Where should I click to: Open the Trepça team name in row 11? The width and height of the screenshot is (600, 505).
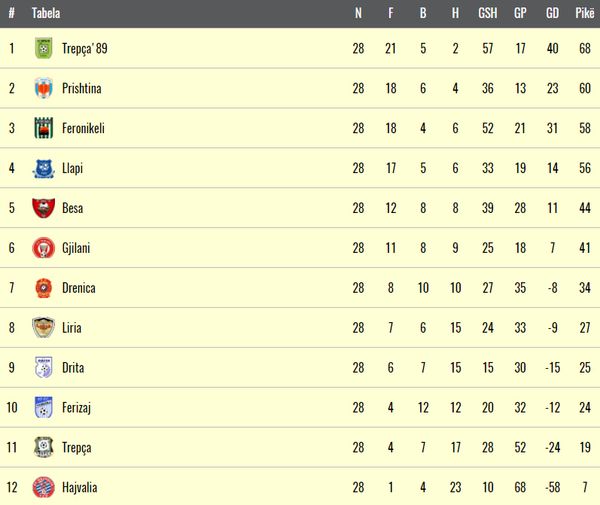point(77,448)
